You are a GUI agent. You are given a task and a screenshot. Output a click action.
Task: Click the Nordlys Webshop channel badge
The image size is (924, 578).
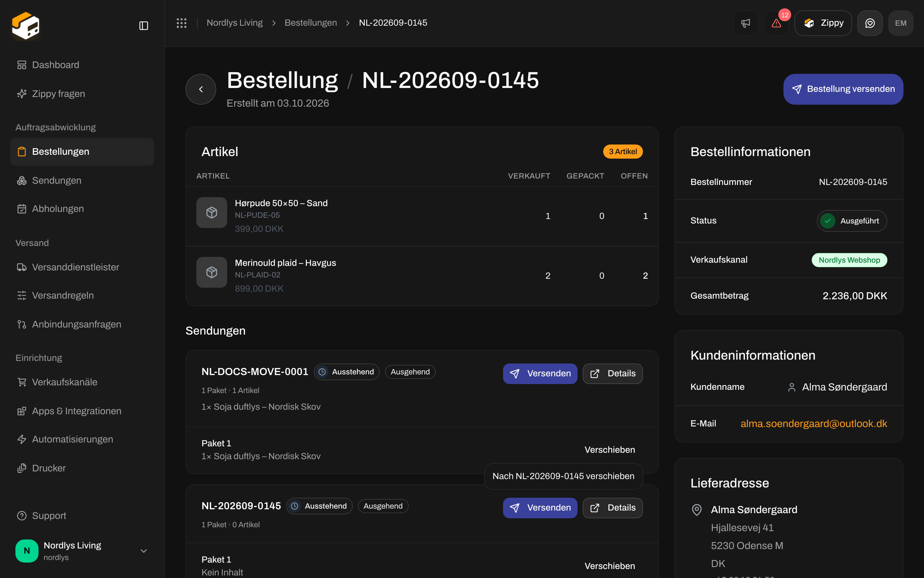pos(849,260)
